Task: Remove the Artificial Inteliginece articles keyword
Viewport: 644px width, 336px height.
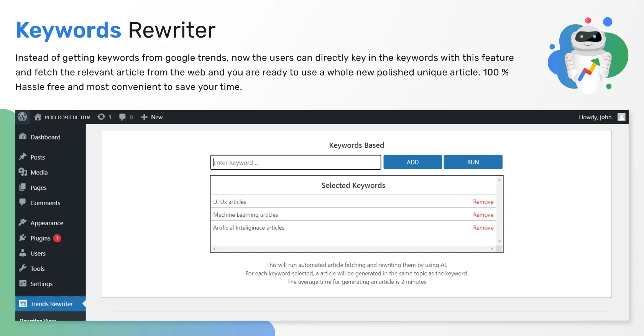Action: [483, 228]
